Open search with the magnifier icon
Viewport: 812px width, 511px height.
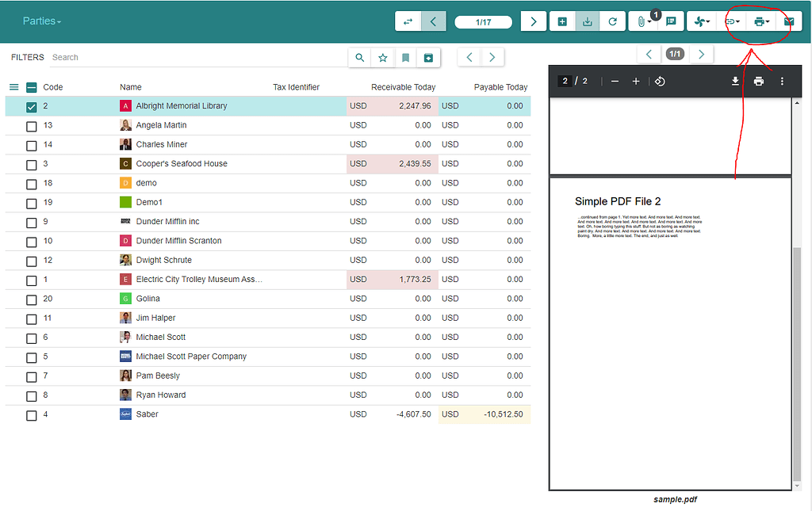coord(359,57)
